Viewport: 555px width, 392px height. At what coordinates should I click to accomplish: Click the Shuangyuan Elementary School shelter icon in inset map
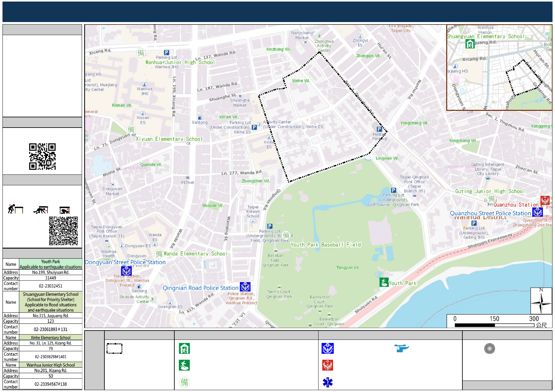pos(470,44)
